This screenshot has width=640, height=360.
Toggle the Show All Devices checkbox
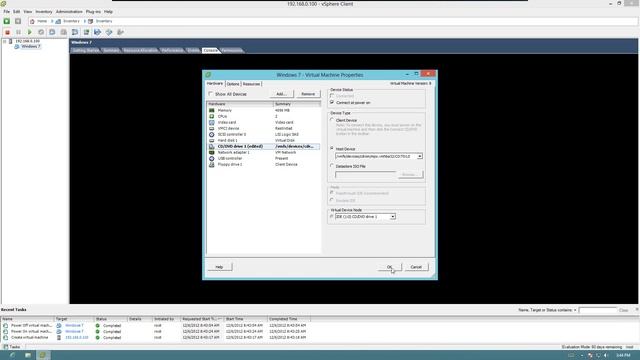(211, 94)
